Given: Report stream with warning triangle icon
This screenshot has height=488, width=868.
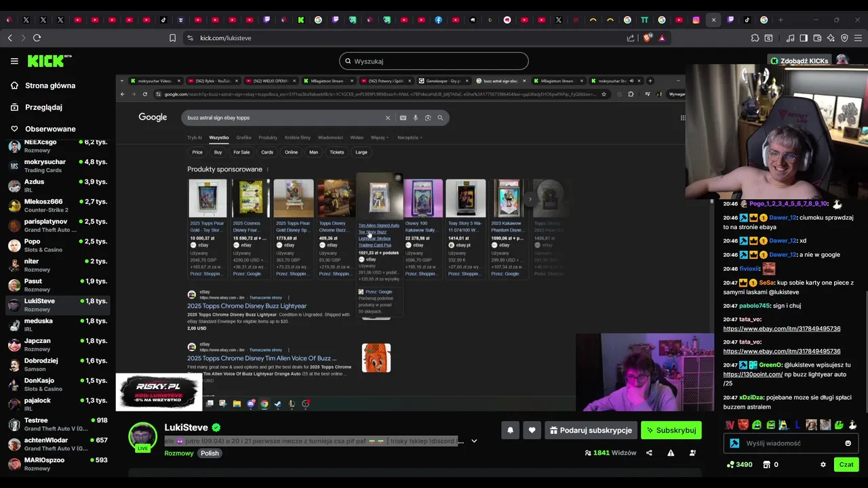Looking at the screenshot, I should pos(671,453).
